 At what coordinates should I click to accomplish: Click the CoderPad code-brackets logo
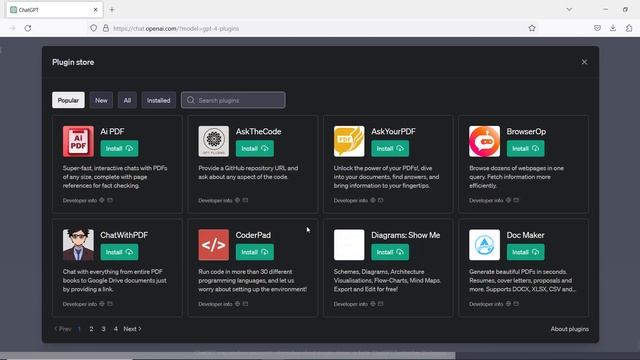point(213,245)
